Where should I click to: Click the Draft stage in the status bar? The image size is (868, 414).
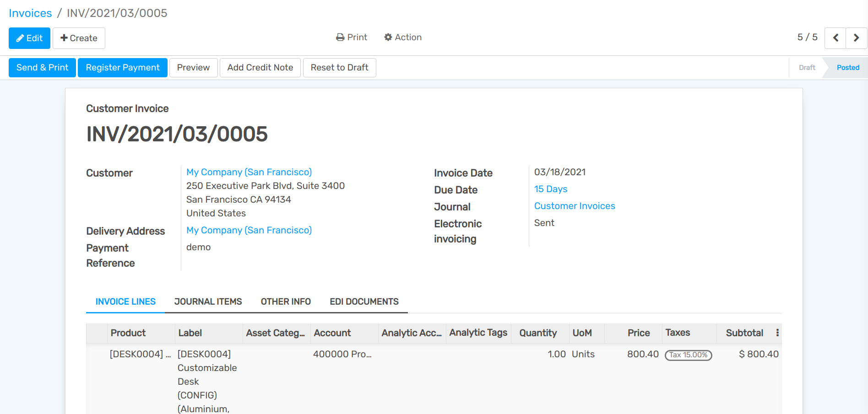tap(806, 67)
